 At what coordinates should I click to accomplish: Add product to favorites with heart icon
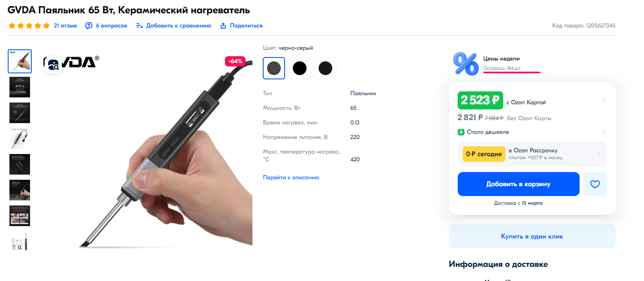click(x=595, y=184)
